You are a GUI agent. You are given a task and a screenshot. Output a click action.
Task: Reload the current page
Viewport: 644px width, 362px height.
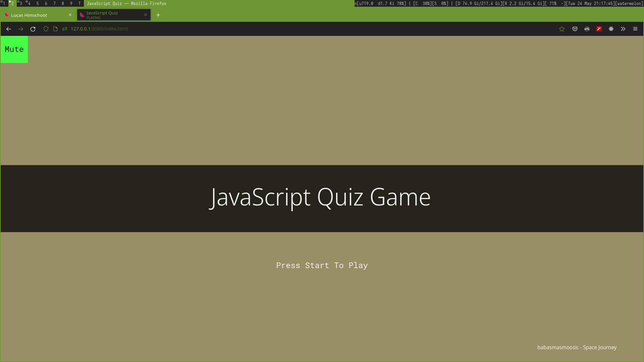pos(33,29)
